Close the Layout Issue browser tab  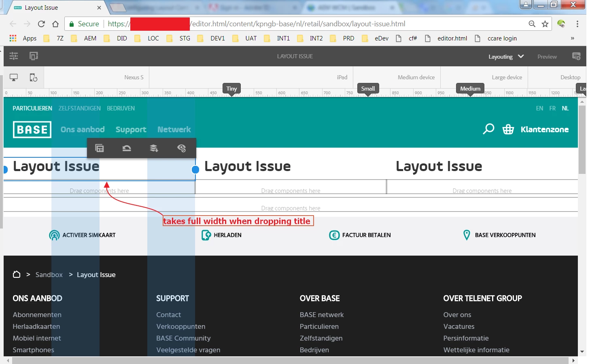point(99,8)
